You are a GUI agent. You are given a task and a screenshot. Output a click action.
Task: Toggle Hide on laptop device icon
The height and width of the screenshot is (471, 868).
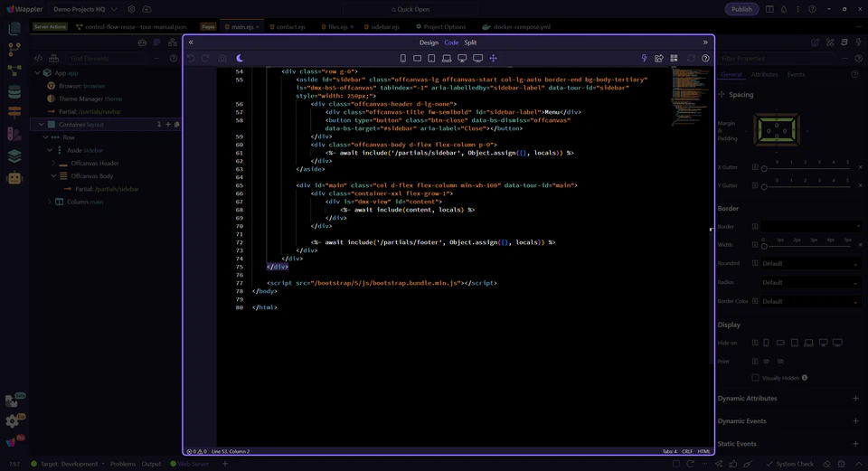point(808,344)
